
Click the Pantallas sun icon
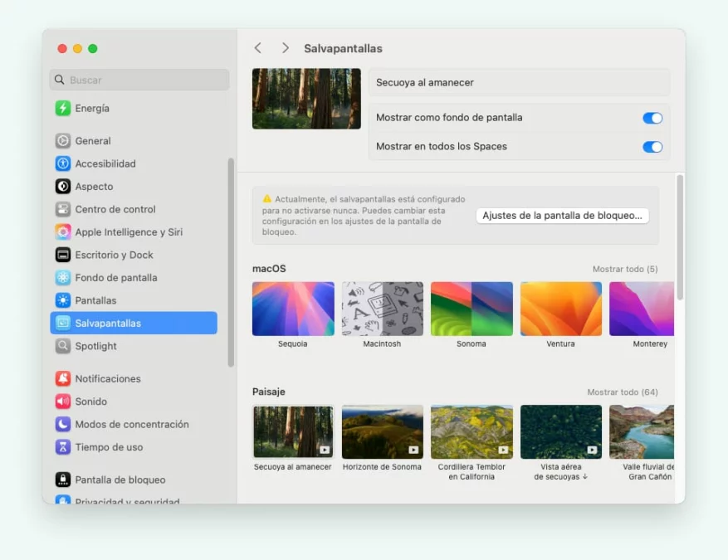click(63, 300)
